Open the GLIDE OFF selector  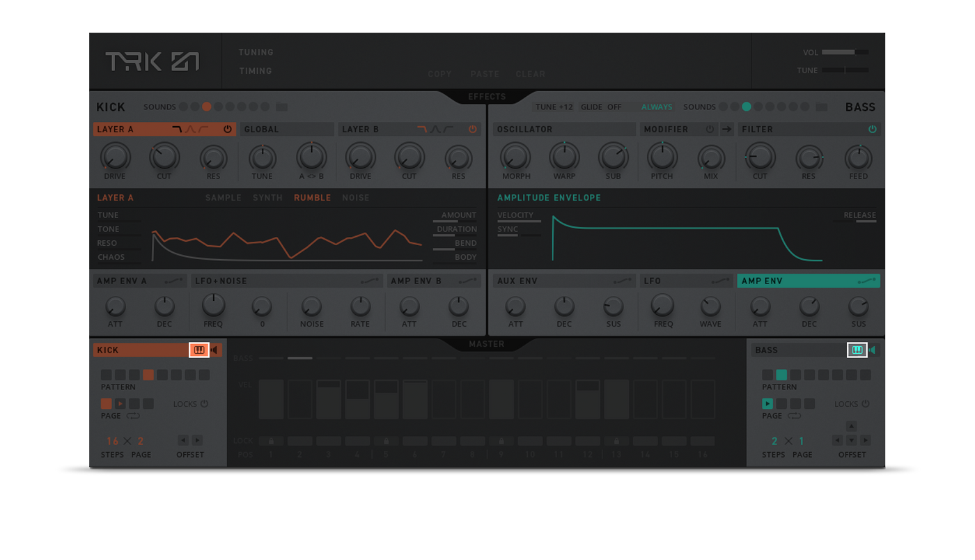point(602,107)
